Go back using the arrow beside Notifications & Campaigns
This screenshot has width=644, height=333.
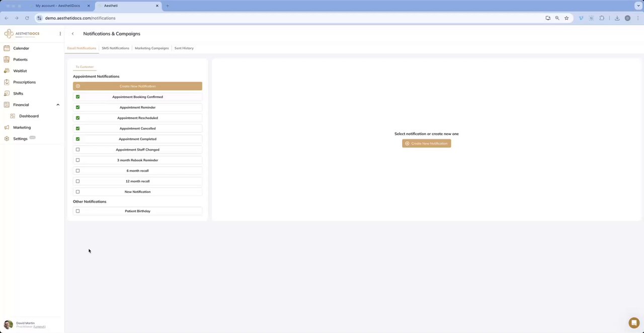[72, 34]
